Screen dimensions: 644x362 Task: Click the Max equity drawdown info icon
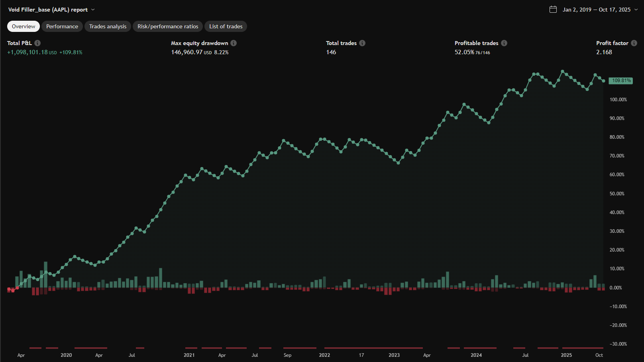point(234,43)
